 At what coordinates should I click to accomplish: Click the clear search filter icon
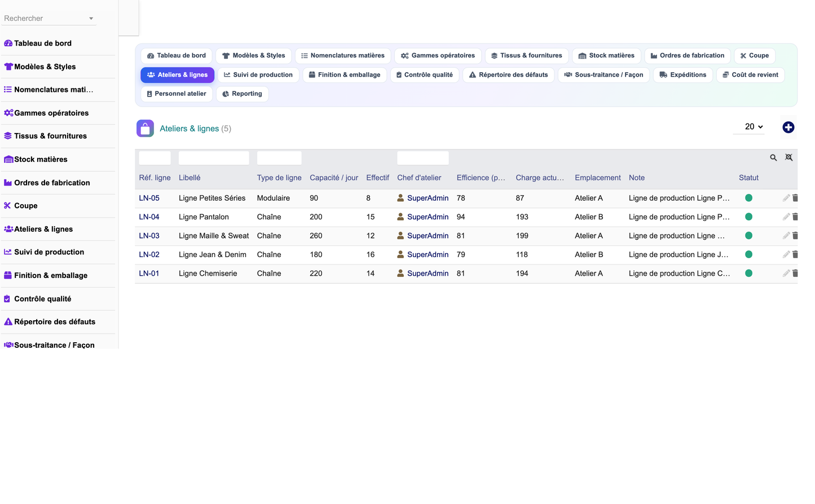pyautogui.click(x=788, y=158)
